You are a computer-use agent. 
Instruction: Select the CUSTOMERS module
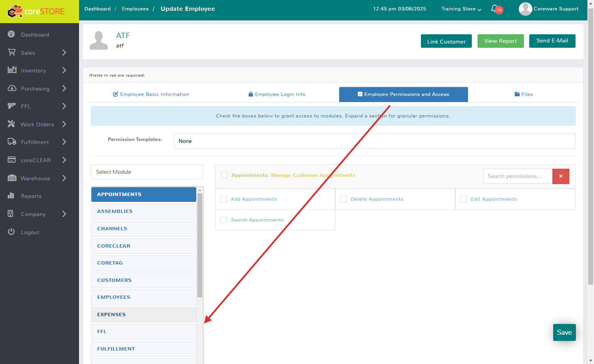point(144,280)
